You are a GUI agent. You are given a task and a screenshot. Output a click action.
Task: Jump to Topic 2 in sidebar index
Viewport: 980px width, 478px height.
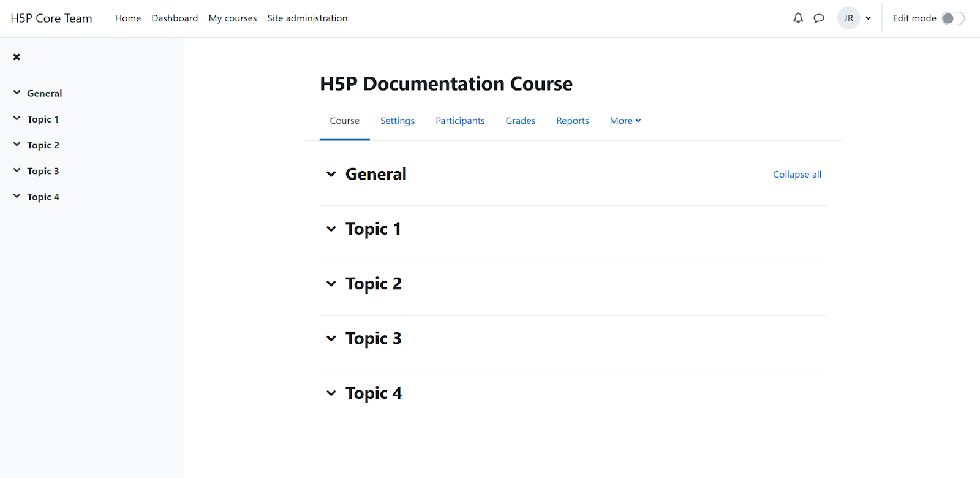tap(43, 145)
